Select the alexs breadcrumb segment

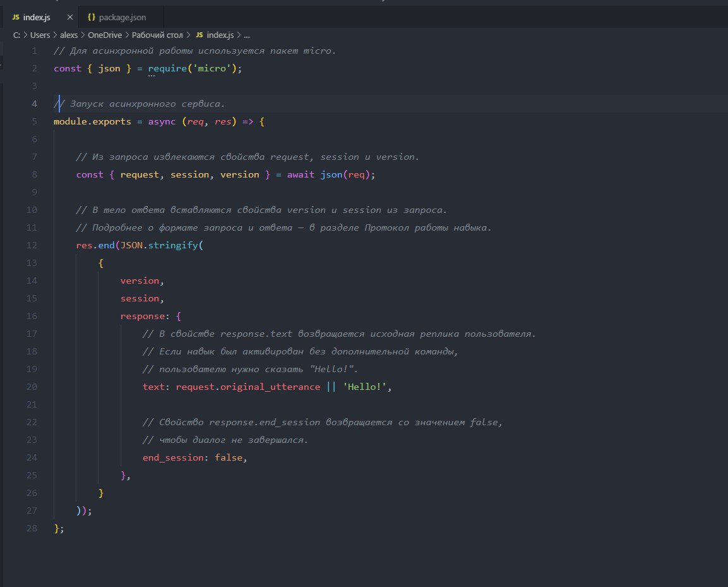69,35
